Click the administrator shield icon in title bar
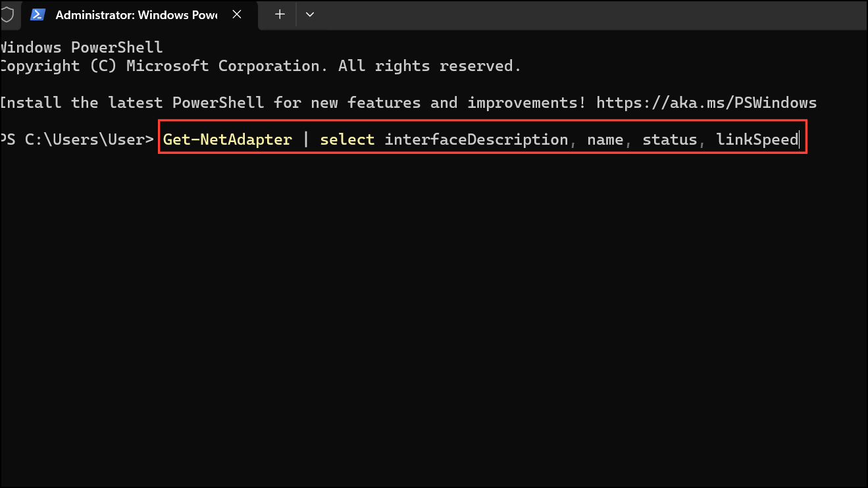868x488 pixels. click(7, 15)
